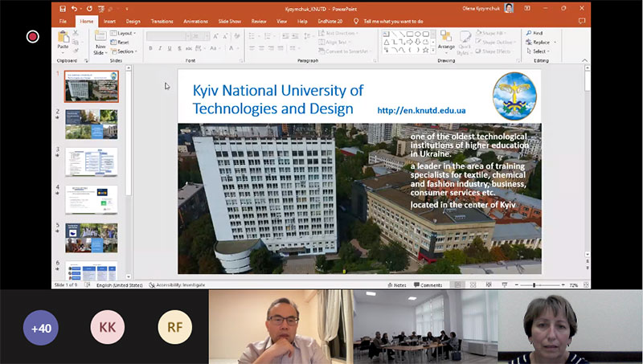643x364 pixels.
Task: Copy the selection using Copy icon
Action: tap(76, 42)
